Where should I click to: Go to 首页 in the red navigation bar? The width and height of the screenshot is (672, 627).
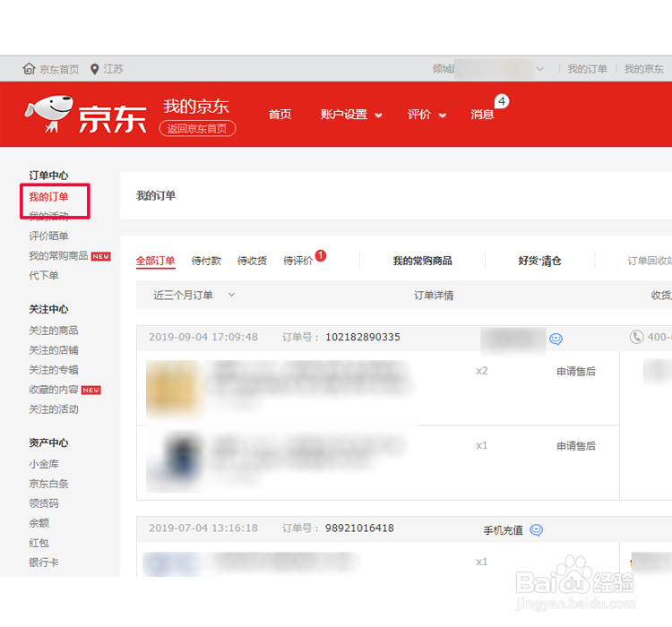(x=280, y=115)
